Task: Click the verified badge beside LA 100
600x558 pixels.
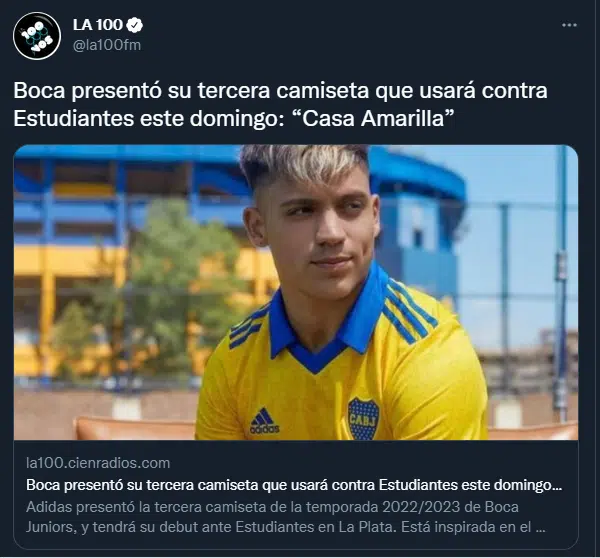Action: (134, 25)
